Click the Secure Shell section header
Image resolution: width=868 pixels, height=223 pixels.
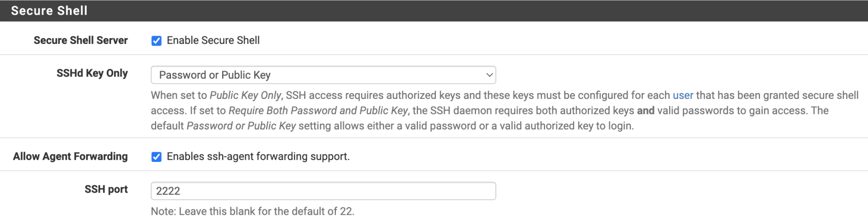(49, 11)
